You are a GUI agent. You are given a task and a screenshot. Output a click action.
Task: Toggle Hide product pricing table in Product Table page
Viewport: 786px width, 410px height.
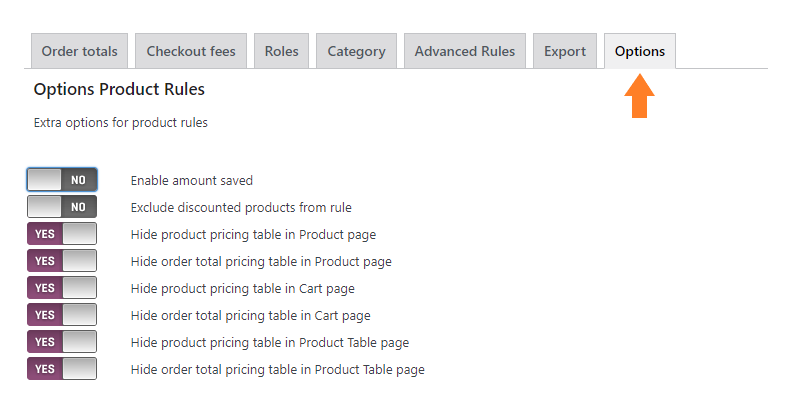(62, 342)
